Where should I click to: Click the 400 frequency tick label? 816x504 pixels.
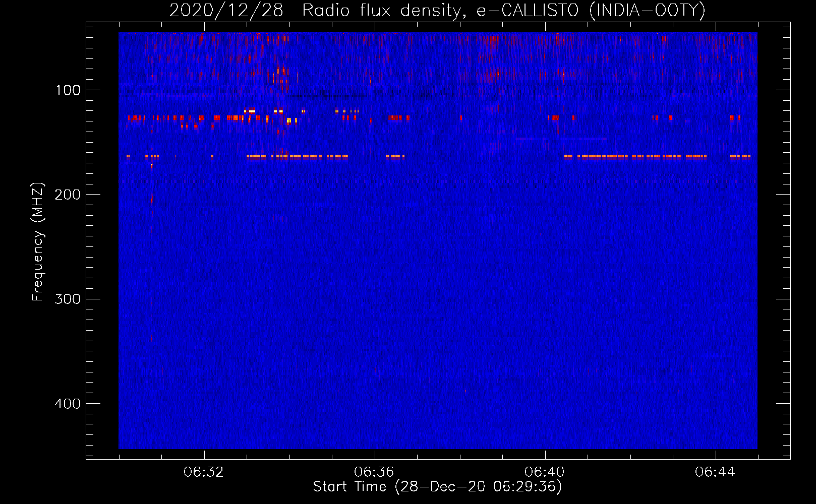pyautogui.click(x=68, y=404)
